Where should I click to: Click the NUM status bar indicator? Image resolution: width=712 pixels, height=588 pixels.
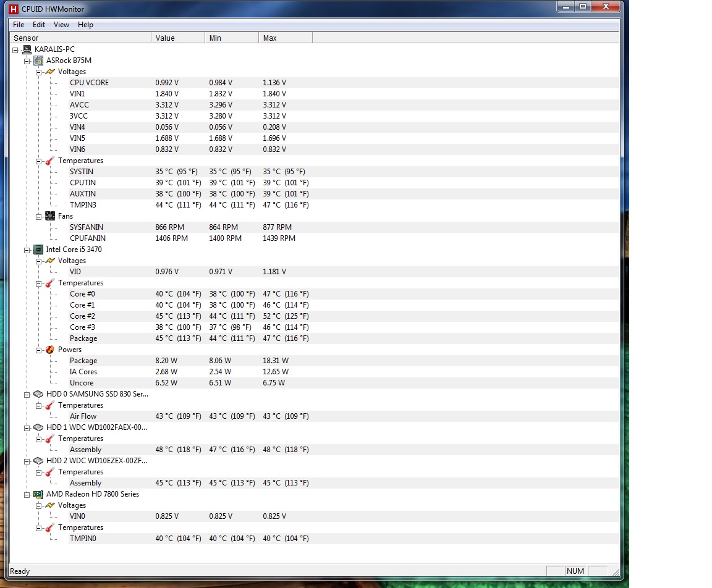coord(575,571)
